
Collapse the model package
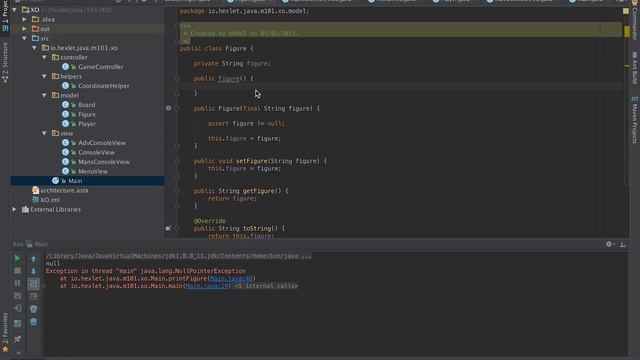pos(44,96)
